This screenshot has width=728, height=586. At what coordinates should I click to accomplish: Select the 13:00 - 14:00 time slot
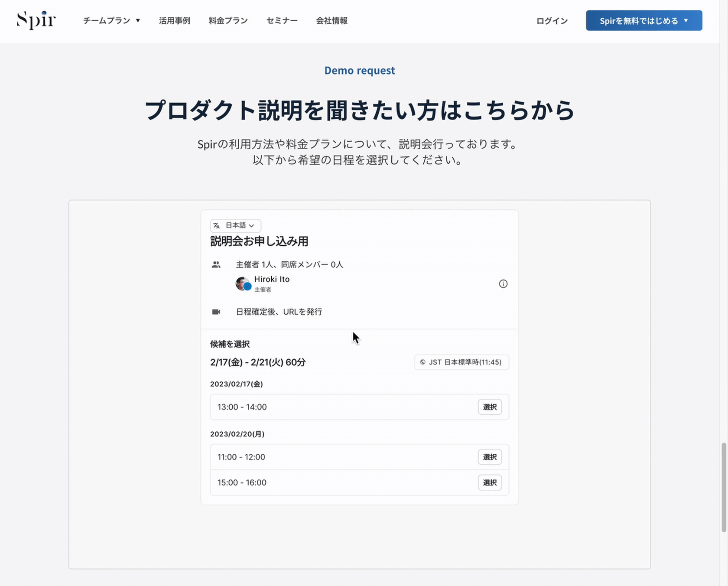point(490,407)
